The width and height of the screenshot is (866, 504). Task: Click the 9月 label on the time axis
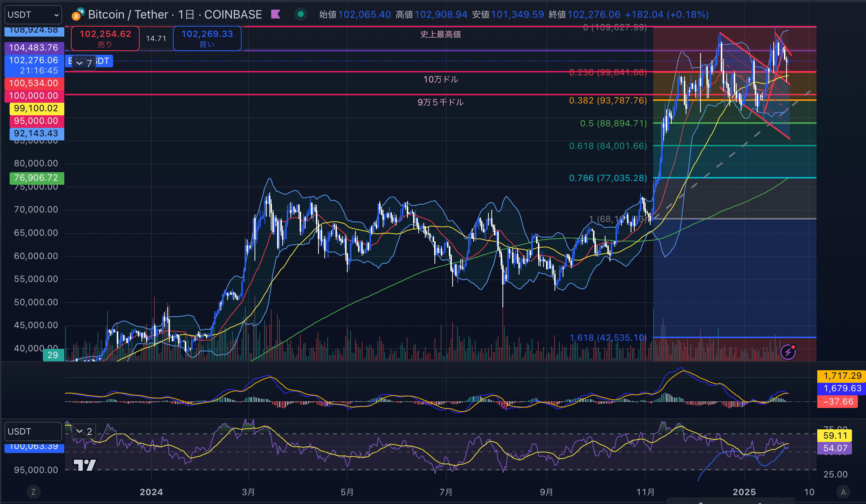546,492
